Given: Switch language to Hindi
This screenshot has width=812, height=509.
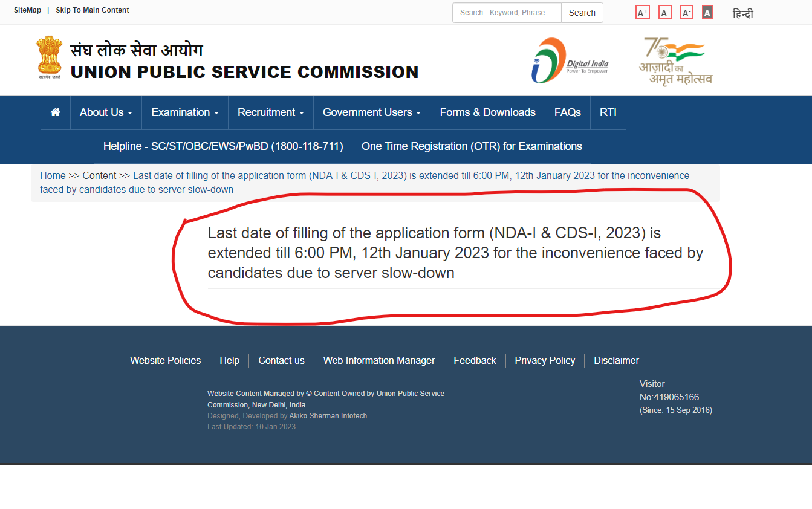Looking at the screenshot, I should (x=742, y=13).
